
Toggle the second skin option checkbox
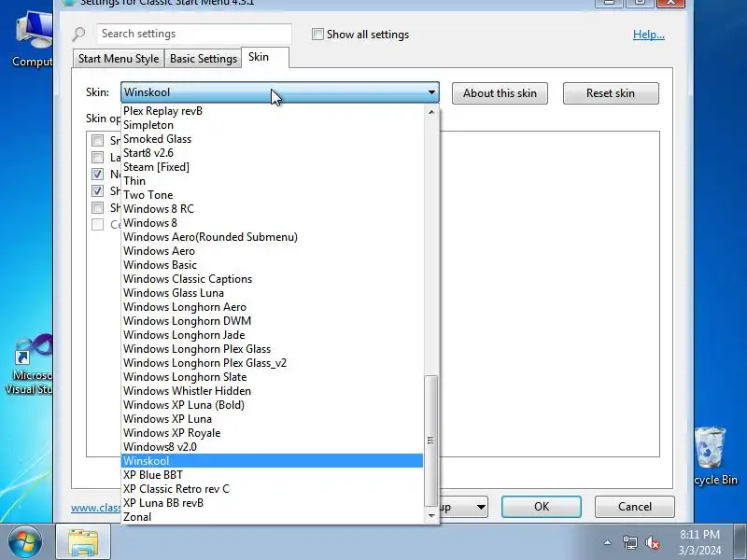[98, 157]
